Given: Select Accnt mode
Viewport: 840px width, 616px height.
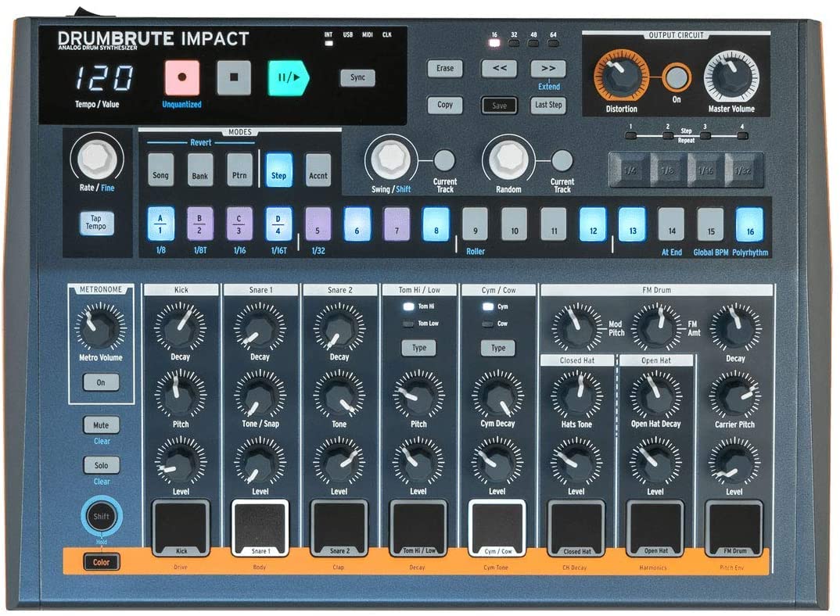Looking at the screenshot, I should (x=318, y=170).
